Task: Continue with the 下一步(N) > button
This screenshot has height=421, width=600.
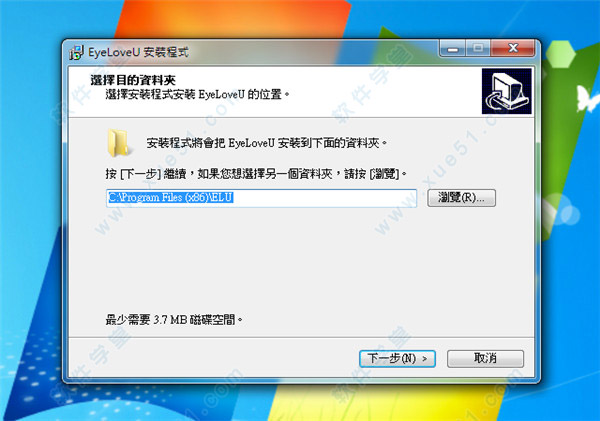Action: click(397, 359)
